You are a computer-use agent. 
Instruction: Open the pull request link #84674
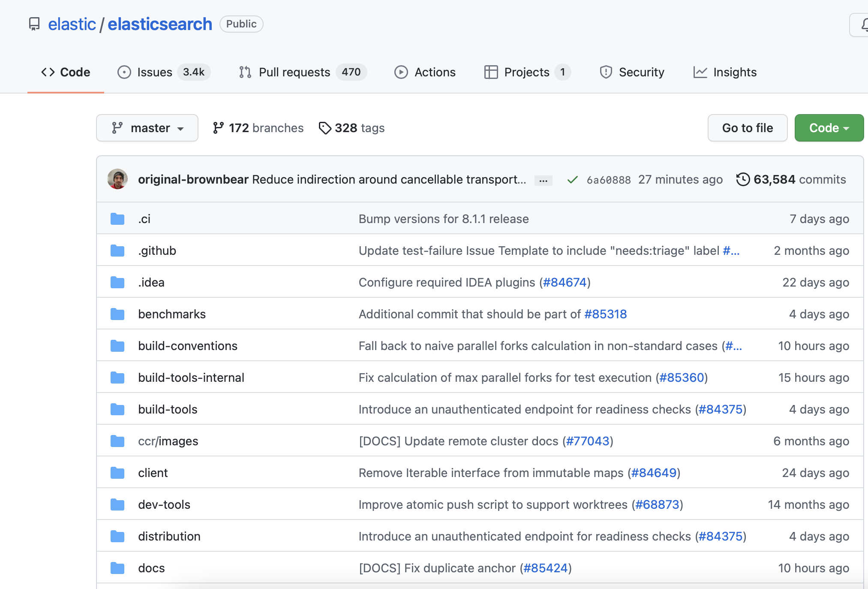pos(565,282)
